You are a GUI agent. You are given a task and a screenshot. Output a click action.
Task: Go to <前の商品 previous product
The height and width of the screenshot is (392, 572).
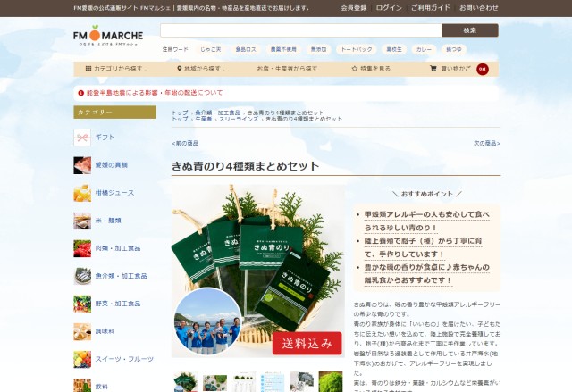click(185, 143)
